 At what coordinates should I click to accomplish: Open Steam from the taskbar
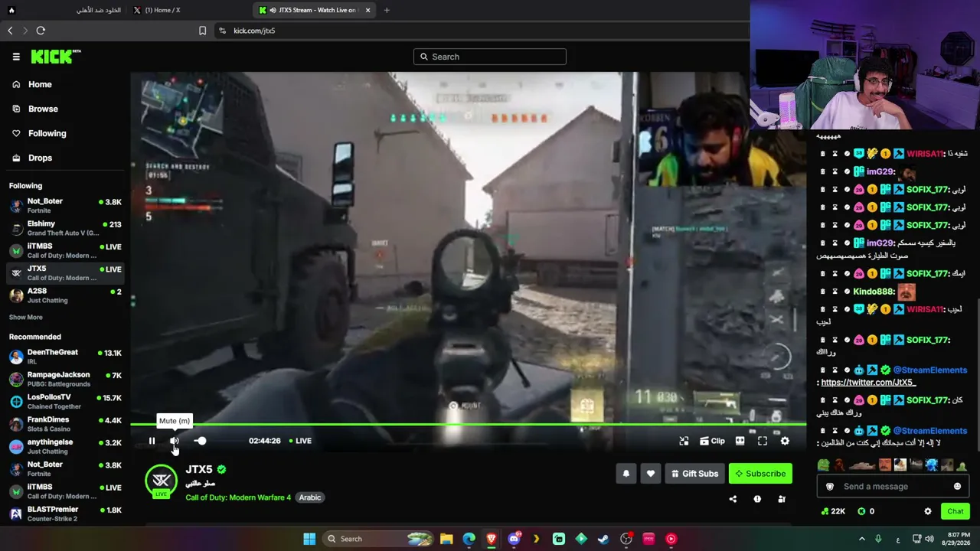tap(603, 539)
